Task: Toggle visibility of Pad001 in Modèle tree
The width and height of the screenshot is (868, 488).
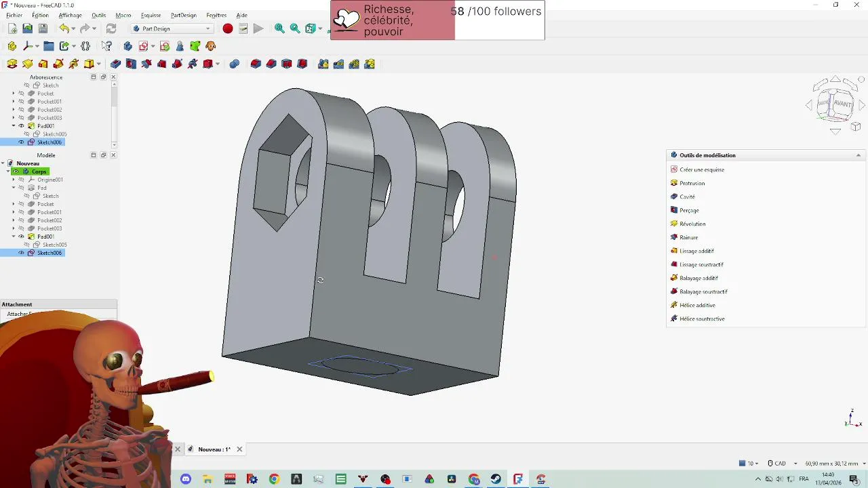Action: [21, 237]
